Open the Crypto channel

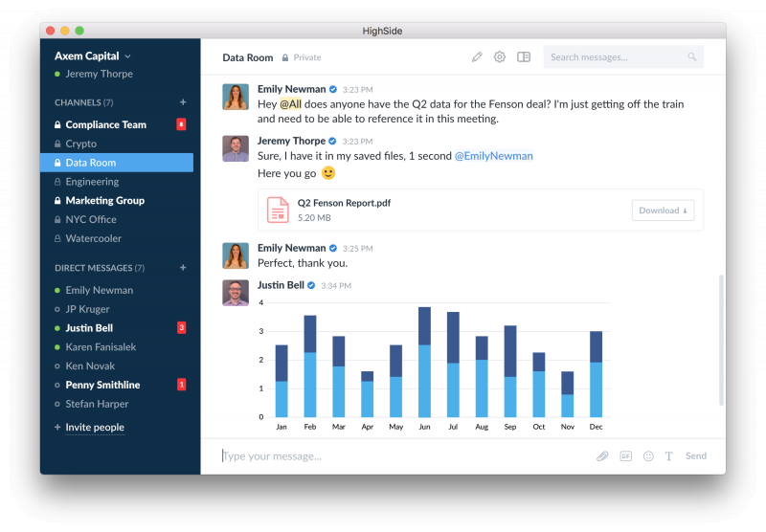(116, 144)
